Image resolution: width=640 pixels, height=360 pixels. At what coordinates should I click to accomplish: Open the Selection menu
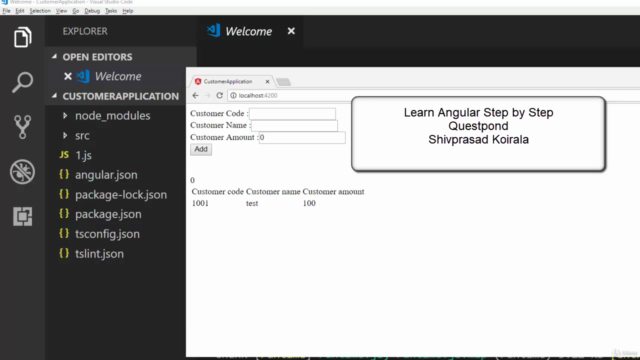point(40,11)
